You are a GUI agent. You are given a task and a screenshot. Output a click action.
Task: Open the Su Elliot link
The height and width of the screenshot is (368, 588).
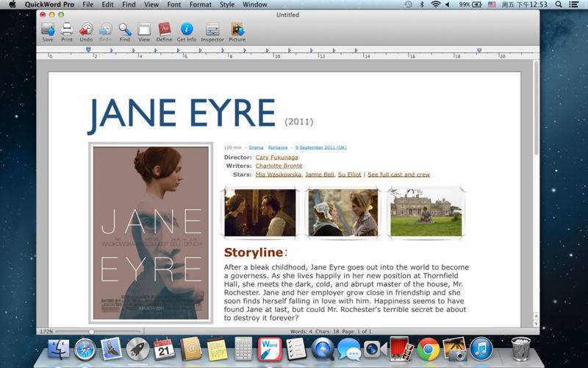pyautogui.click(x=350, y=174)
